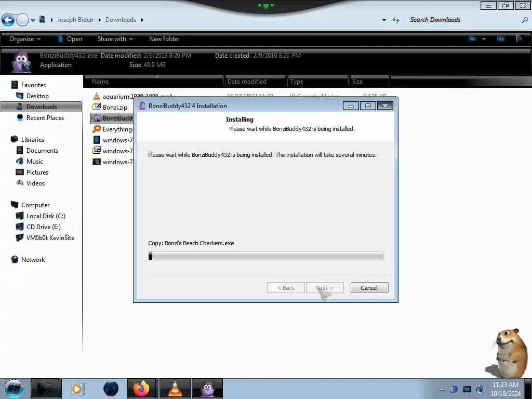The width and height of the screenshot is (532, 399).
Task: Click the Bonzi.zip archive icon
Action: tap(97, 107)
